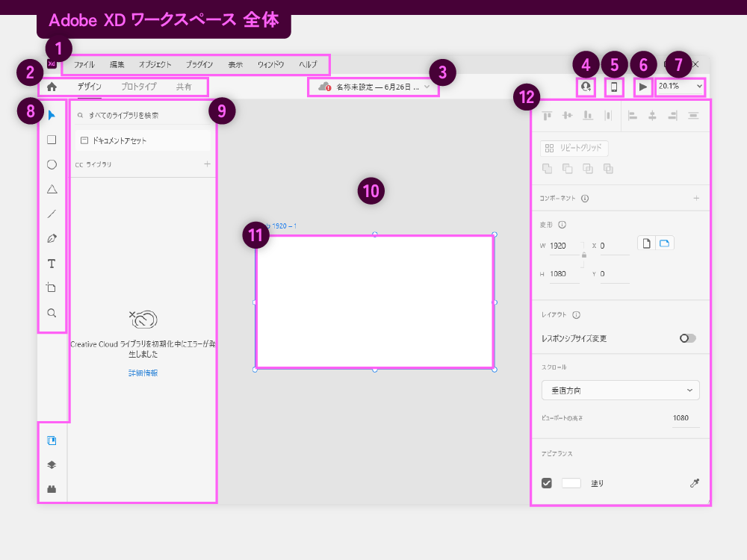Select the Pen tool

pos(52,239)
